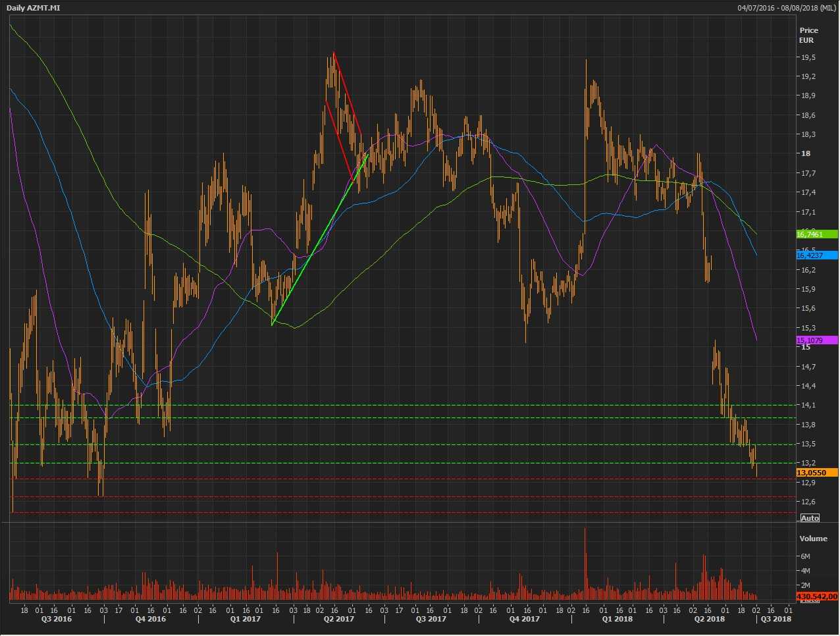This screenshot has width=840, height=636.
Task: Click the 6M volume axis label
Action: (805, 556)
